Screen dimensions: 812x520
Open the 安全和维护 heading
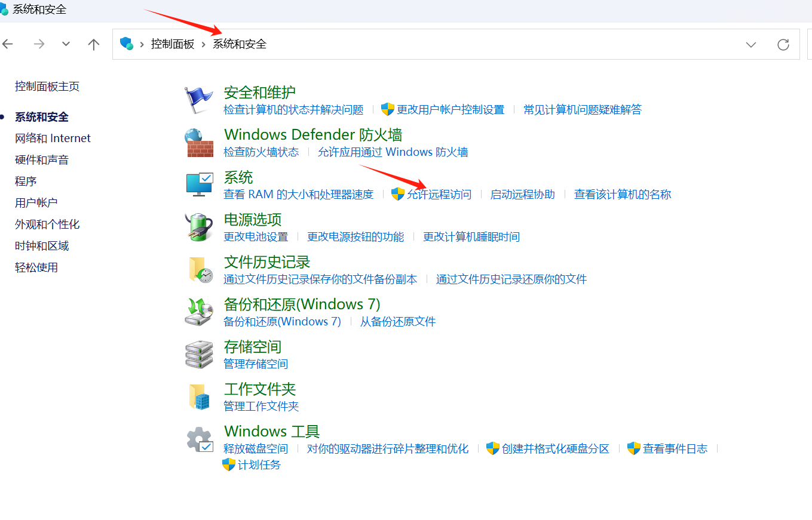click(x=260, y=93)
